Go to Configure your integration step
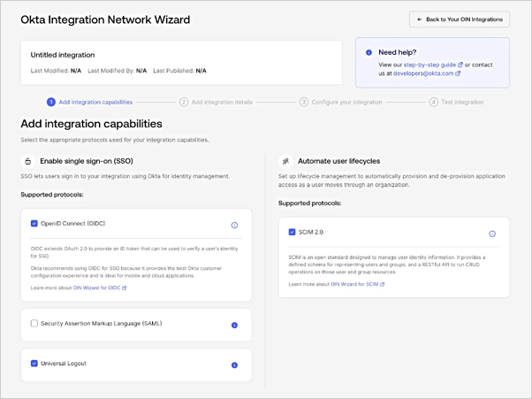This screenshot has width=532, height=399. tap(341, 102)
